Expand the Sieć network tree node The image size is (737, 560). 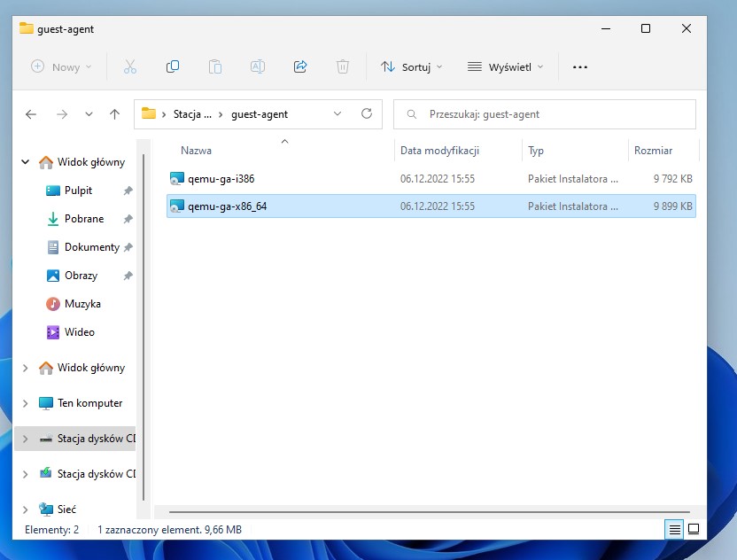(25, 509)
